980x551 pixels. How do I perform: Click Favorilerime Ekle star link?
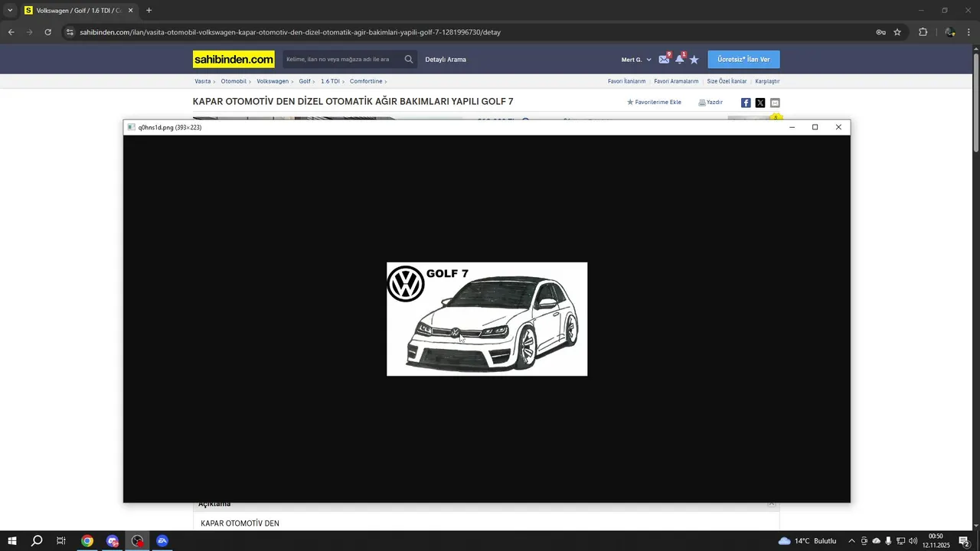pyautogui.click(x=654, y=102)
